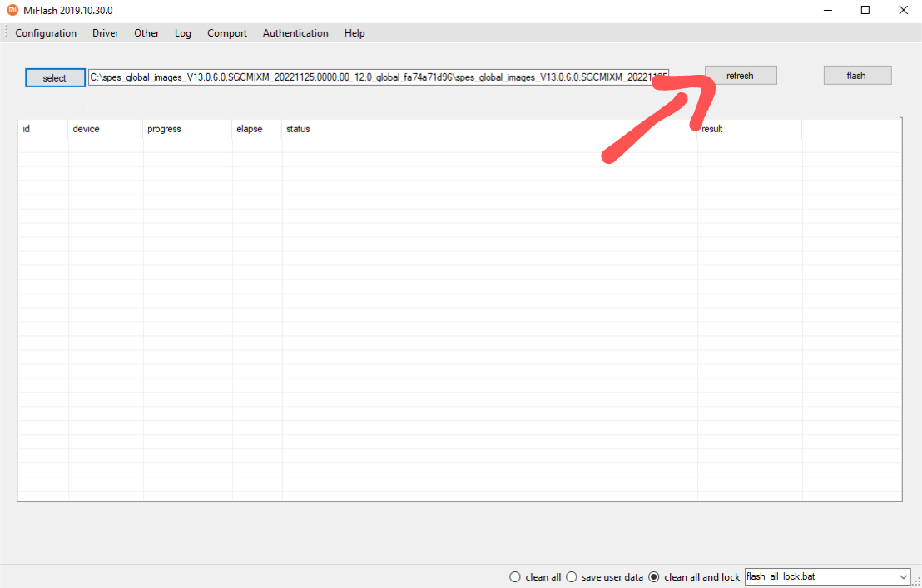
Task: Click the progress column header
Action: pyautogui.click(x=187, y=129)
